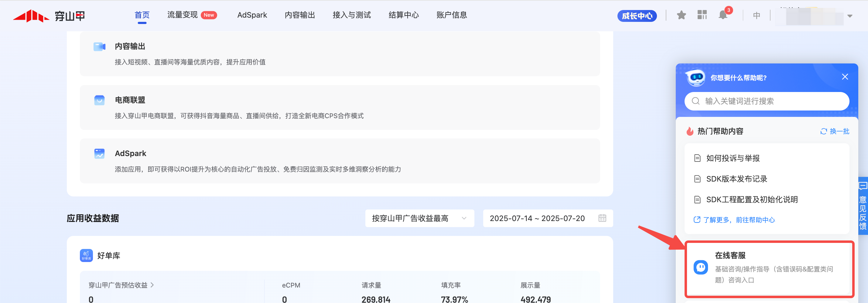The image size is (868, 303).
Task: Open the 结算中心 menu item
Action: (403, 15)
